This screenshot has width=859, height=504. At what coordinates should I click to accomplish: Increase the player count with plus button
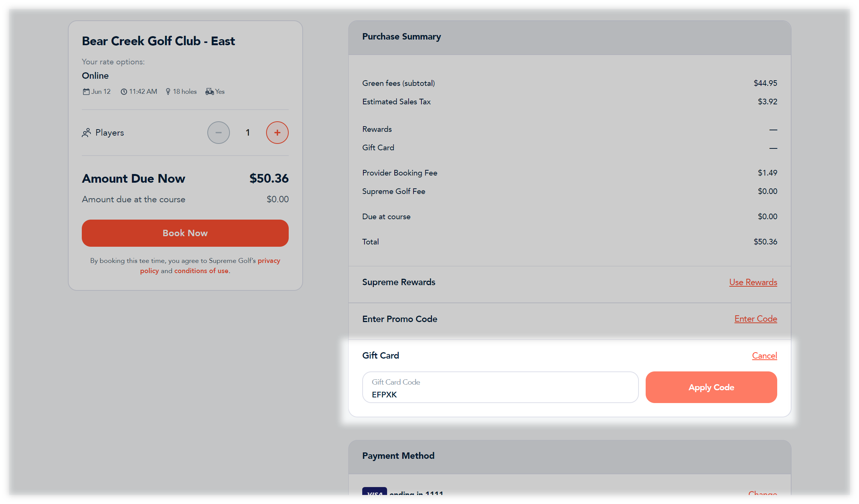[x=277, y=133]
